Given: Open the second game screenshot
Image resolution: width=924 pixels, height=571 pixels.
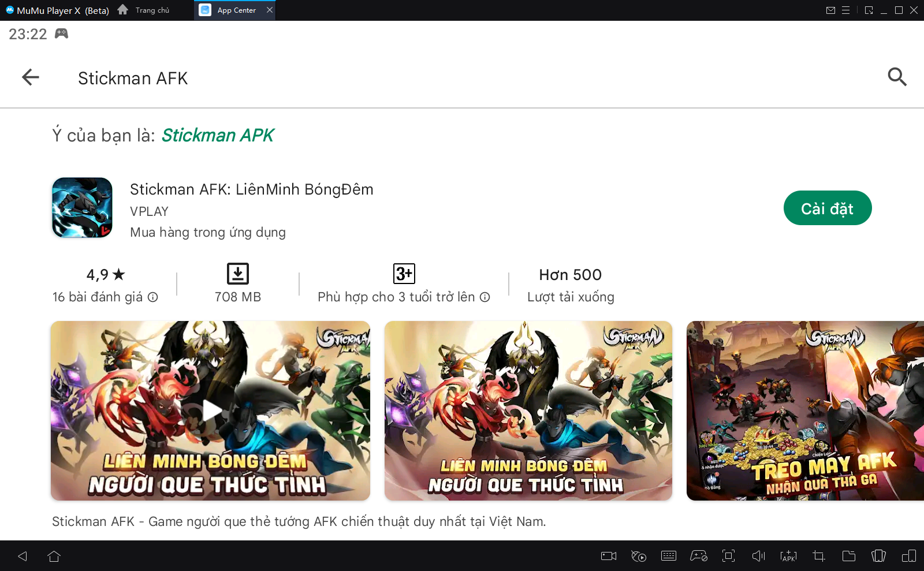Looking at the screenshot, I should coord(528,410).
